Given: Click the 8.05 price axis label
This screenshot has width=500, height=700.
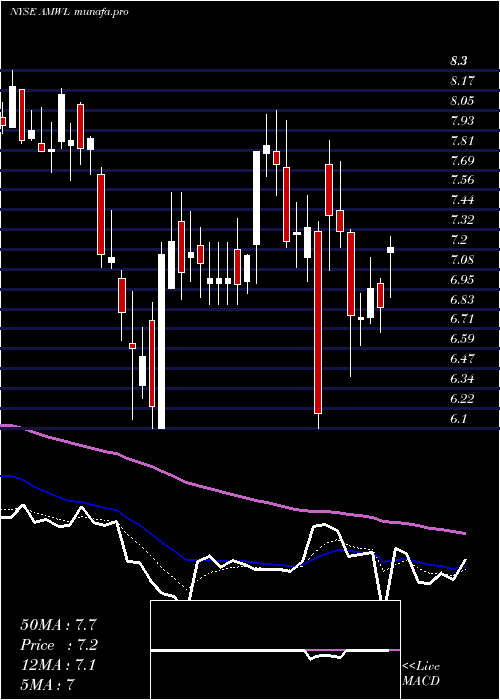Looking at the screenshot, I should [x=462, y=101].
